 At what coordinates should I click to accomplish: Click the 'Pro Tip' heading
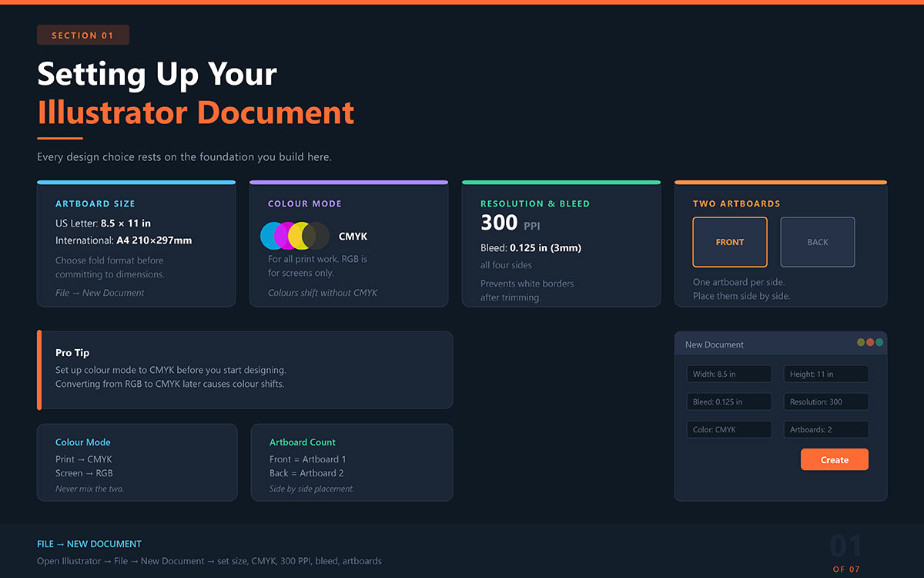pyautogui.click(x=72, y=352)
